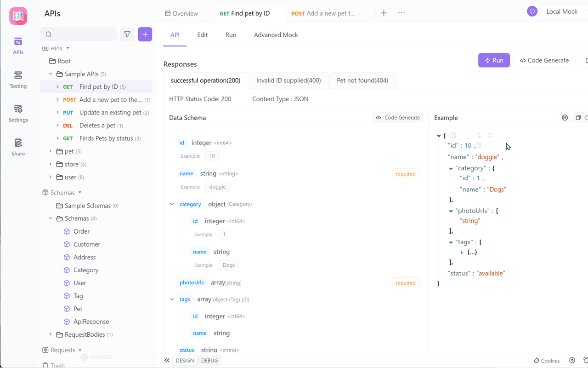
Task: Click the copy icon in the Example panel
Action: tap(578, 117)
